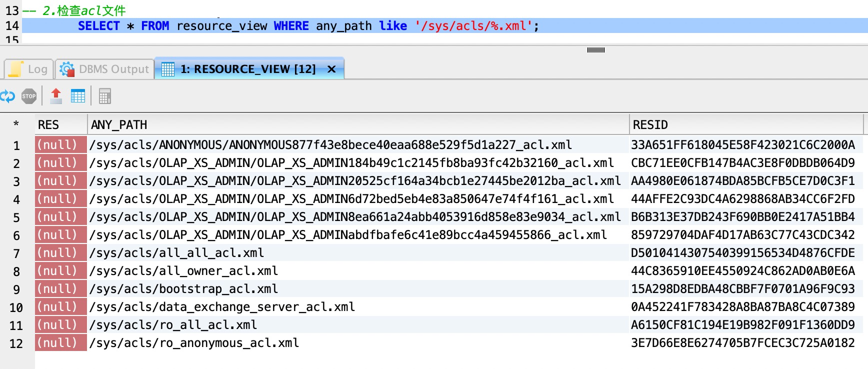Select the OLAP_XS_ADMINabdfbafe path cell
Screen dimensions: 868x369
(358, 235)
